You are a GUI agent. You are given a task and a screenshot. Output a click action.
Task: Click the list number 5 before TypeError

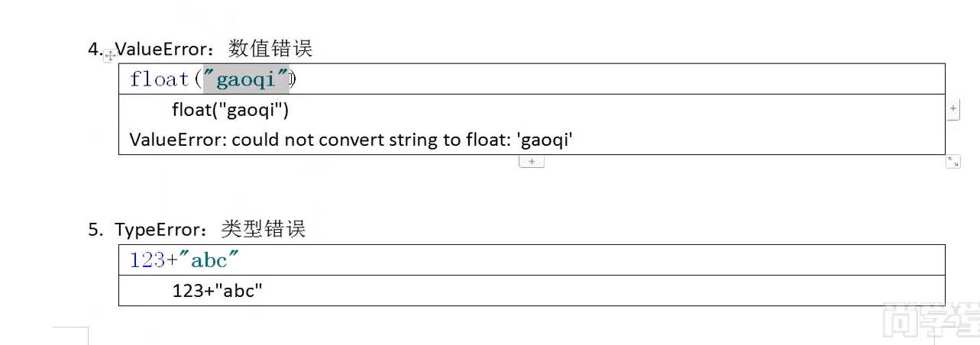click(x=93, y=230)
